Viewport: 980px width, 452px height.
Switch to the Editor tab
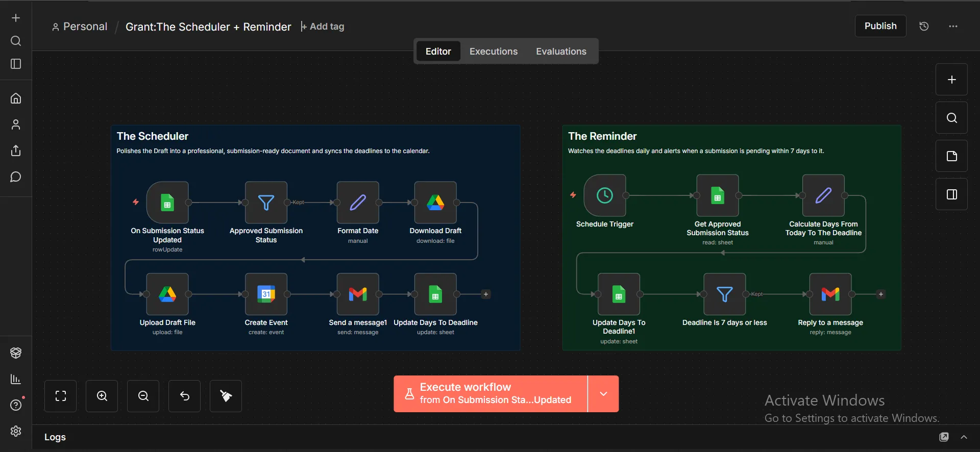[x=438, y=52]
